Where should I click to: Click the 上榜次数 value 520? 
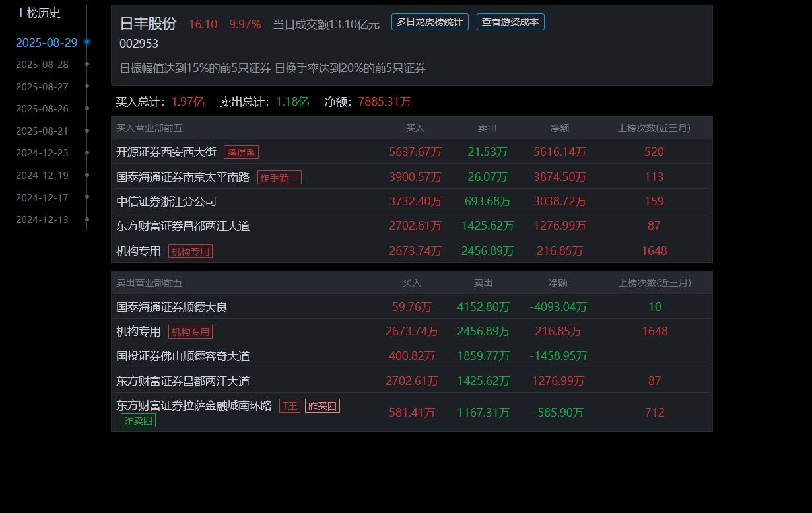[x=654, y=152]
